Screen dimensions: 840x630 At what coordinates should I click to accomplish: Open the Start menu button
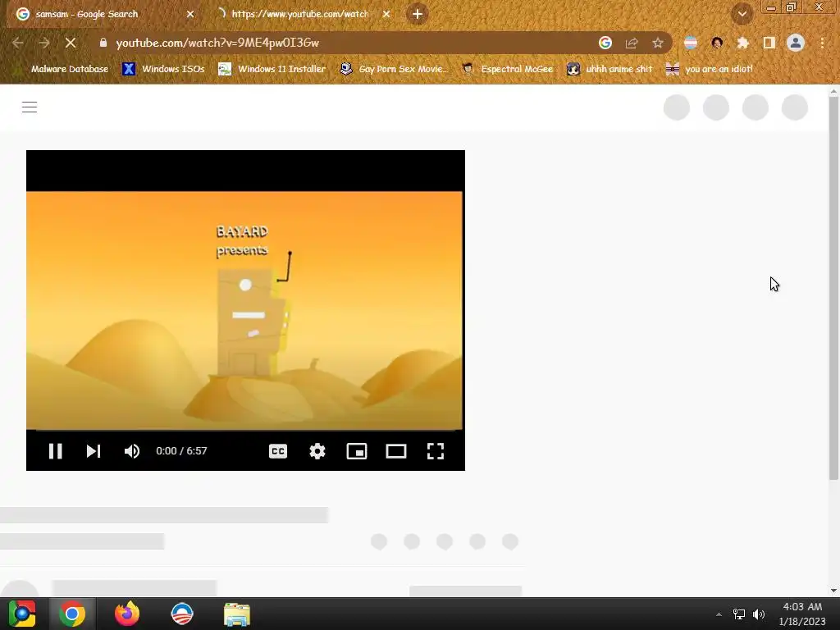pos(22,614)
